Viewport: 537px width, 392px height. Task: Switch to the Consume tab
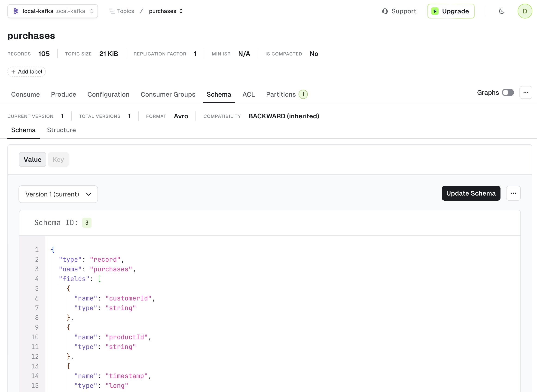25,95
